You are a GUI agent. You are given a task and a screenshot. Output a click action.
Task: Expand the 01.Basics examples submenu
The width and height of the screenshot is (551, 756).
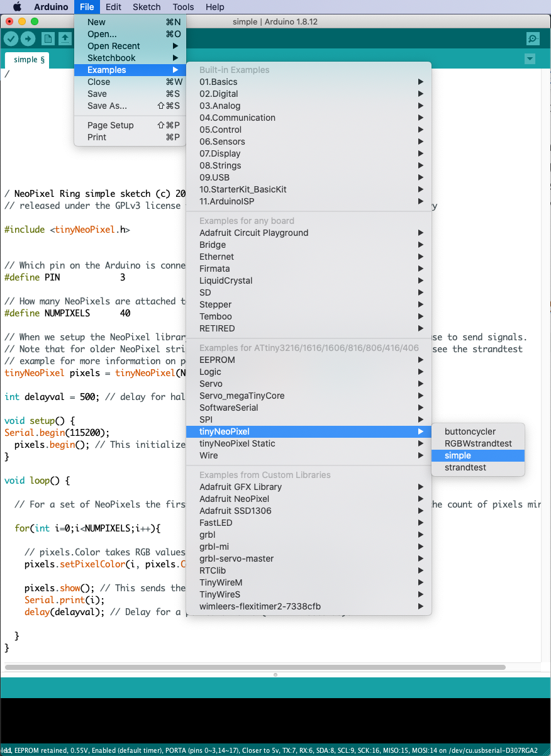click(309, 82)
